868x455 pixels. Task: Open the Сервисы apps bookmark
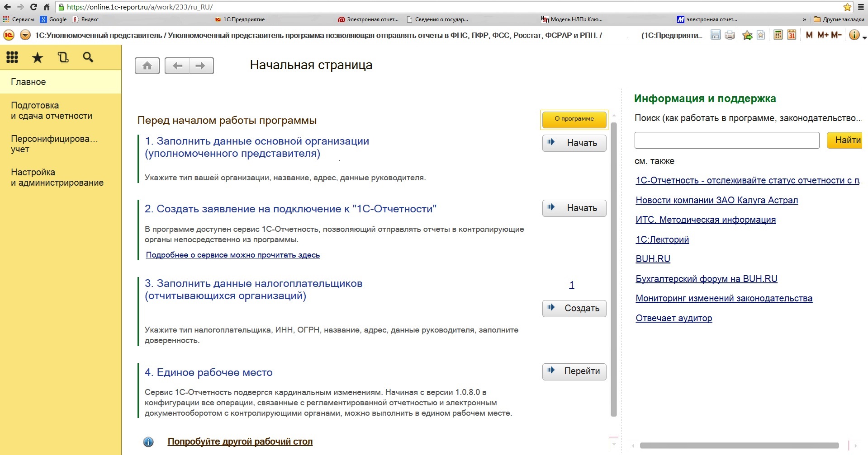19,19
